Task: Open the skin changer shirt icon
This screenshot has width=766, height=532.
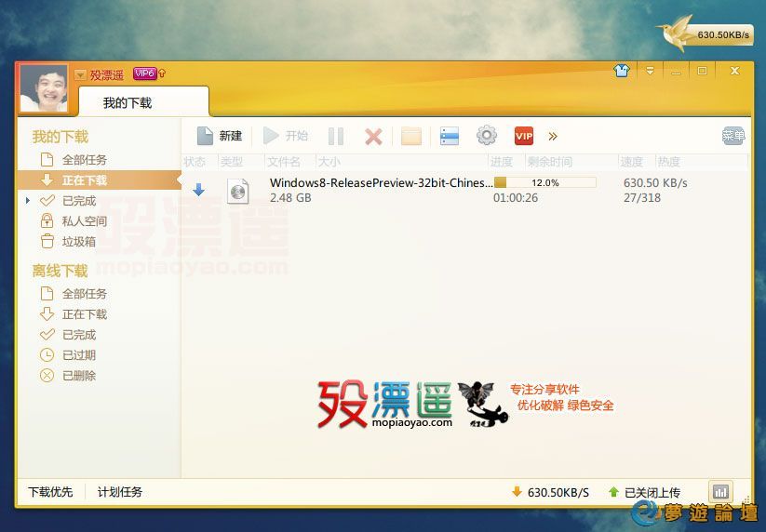Action: [x=622, y=72]
